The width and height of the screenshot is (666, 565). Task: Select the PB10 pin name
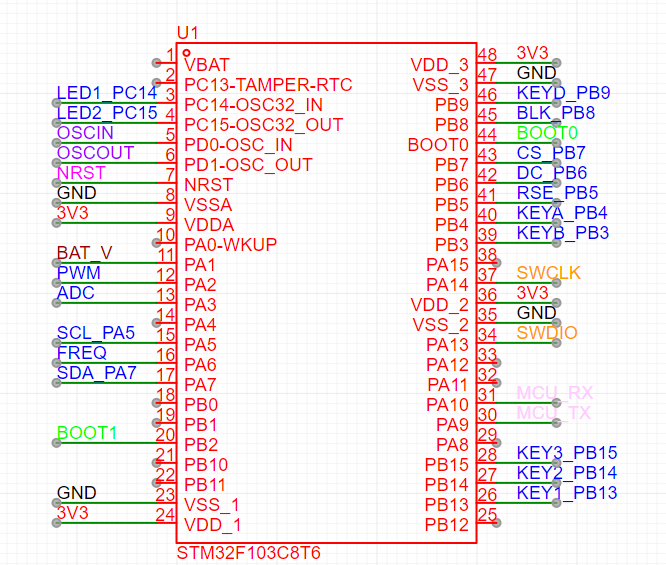click(206, 465)
